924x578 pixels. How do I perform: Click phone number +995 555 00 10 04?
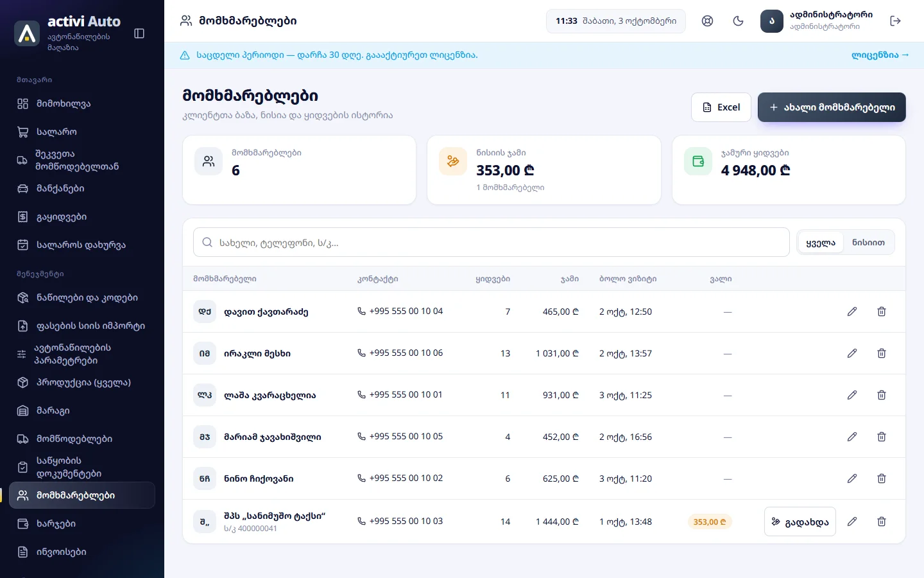pyautogui.click(x=400, y=311)
